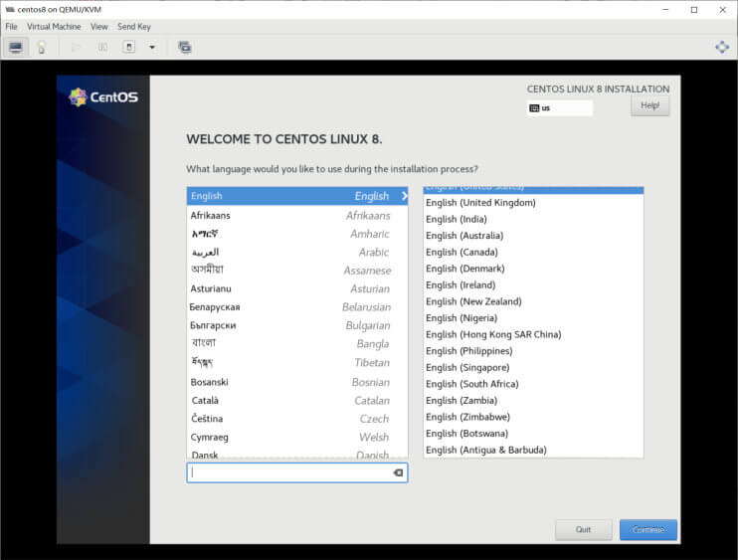Select English in the language list
This screenshot has height=560, width=738.
coord(297,196)
